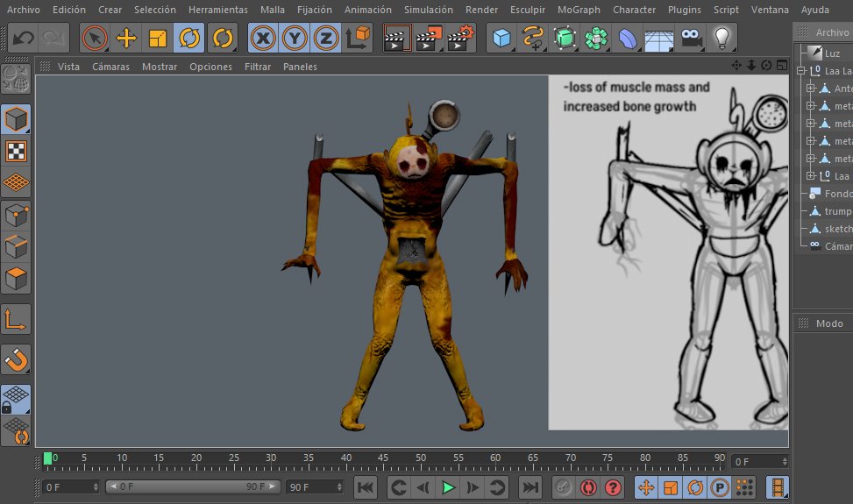This screenshot has height=504, width=853.
Task: Toggle Y axis lock
Action: coord(295,38)
